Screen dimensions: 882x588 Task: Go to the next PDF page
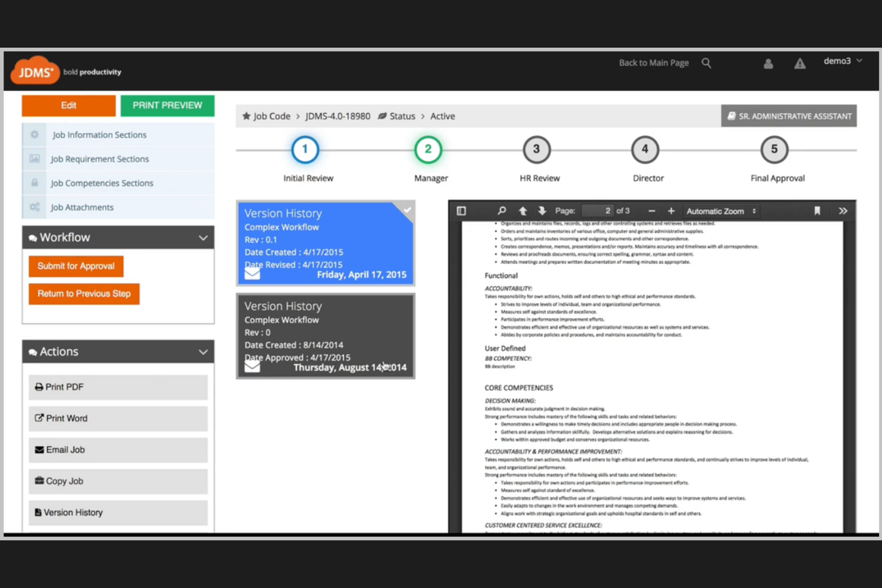[542, 210]
